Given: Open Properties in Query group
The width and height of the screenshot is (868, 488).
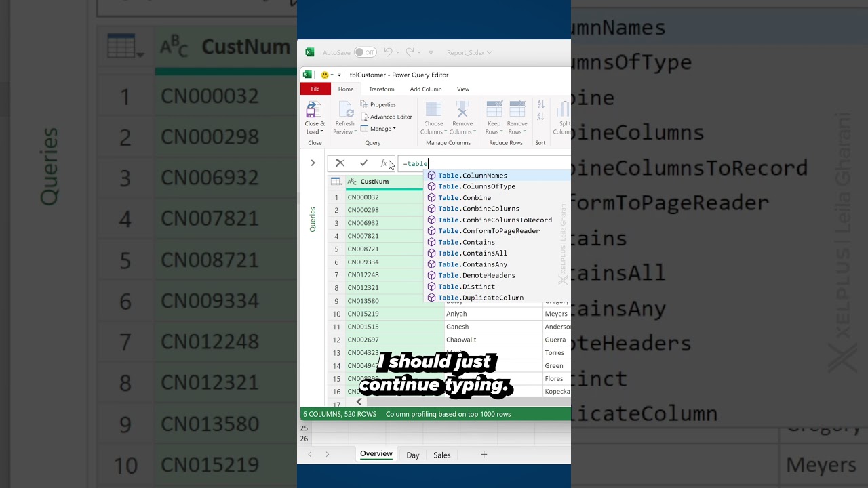Looking at the screenshot, I should pos(378,104).
